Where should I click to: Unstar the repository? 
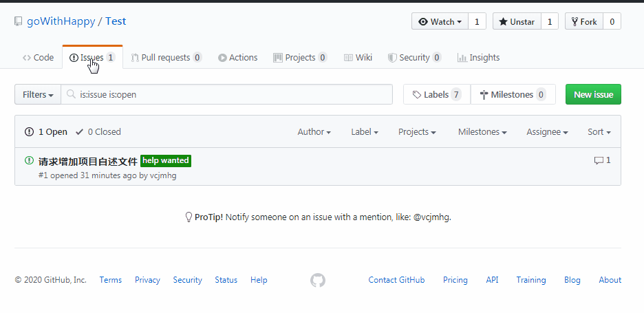click(517, 21)
